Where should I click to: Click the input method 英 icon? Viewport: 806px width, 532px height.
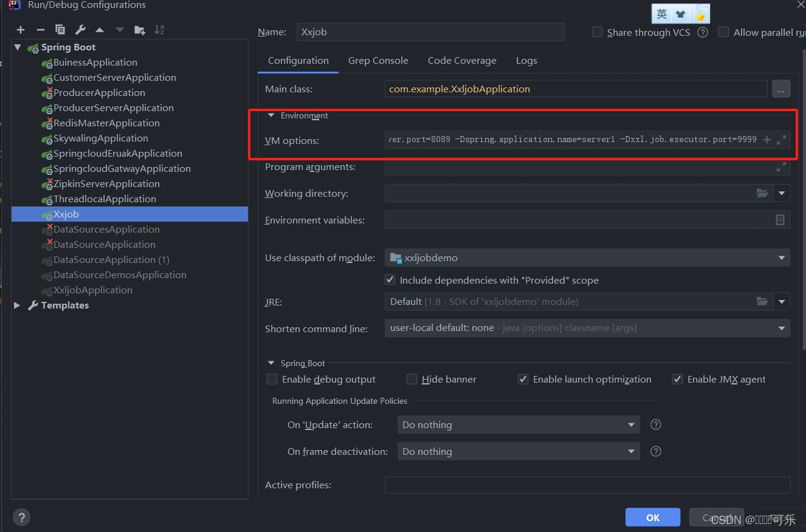point(662,13)
